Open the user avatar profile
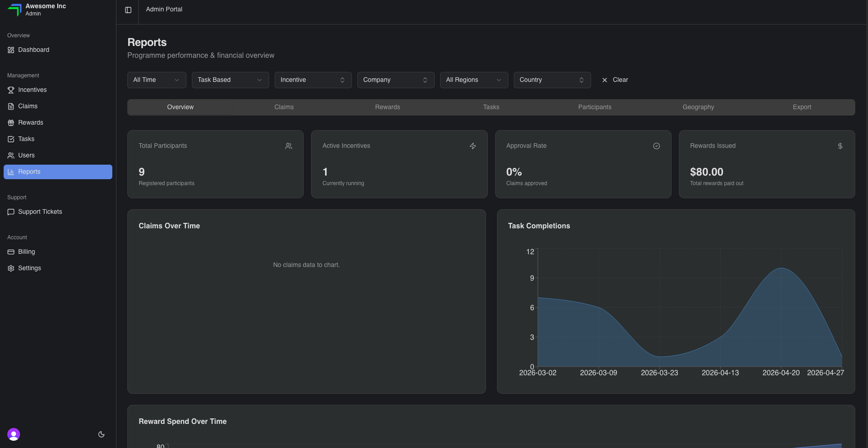 tap(14, 434)
